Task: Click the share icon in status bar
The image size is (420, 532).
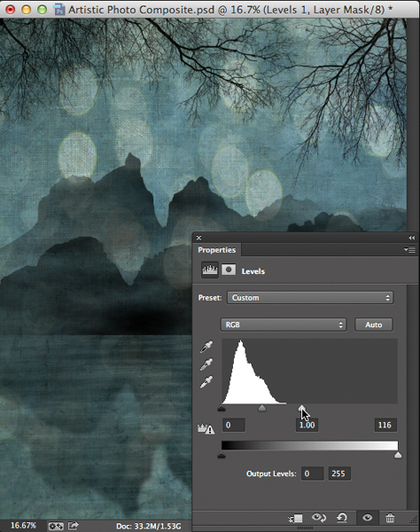Action: coord(74,526)
